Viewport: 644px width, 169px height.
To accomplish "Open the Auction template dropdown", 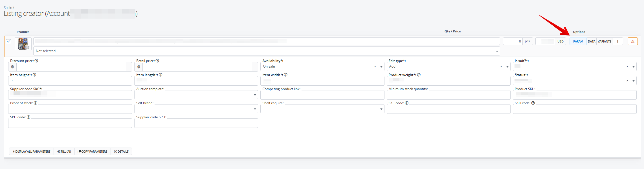I will pyautogui.click(x=255, y=95).
